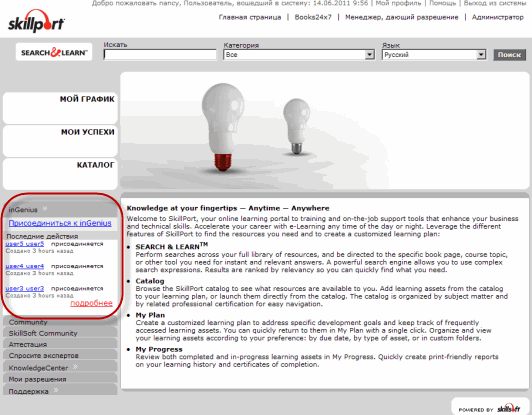
Task: Open Мой профиль link
Action: [398, 3]
